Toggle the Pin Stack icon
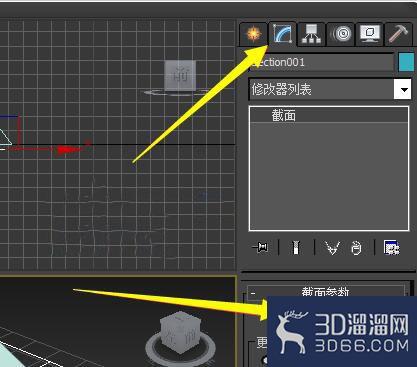The height and width of the screenshot is (367, 417). pyautogui.click(x=260, y=248)
